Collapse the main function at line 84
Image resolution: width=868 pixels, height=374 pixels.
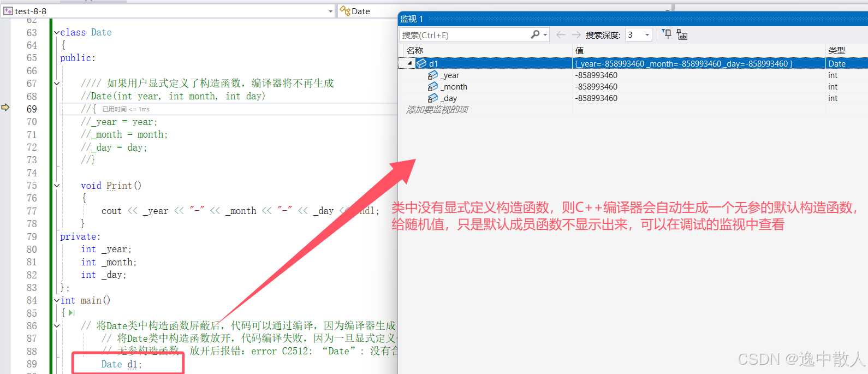(x=57, y=300)
